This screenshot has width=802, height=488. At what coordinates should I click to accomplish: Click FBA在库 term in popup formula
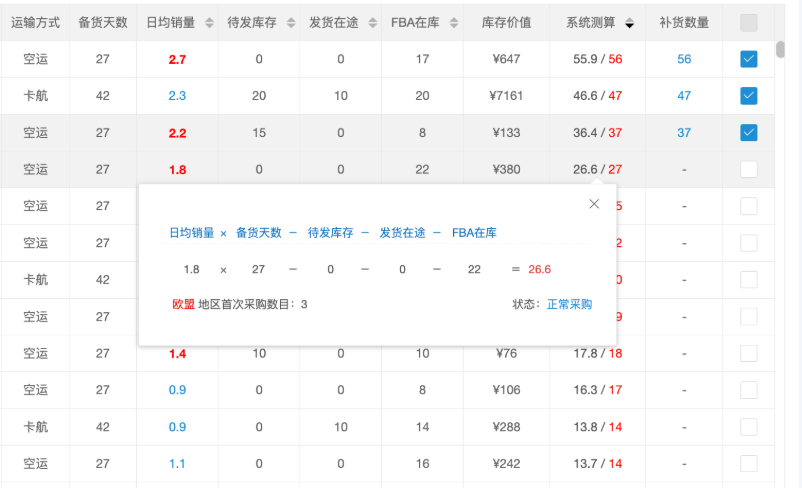click(474, 233)
